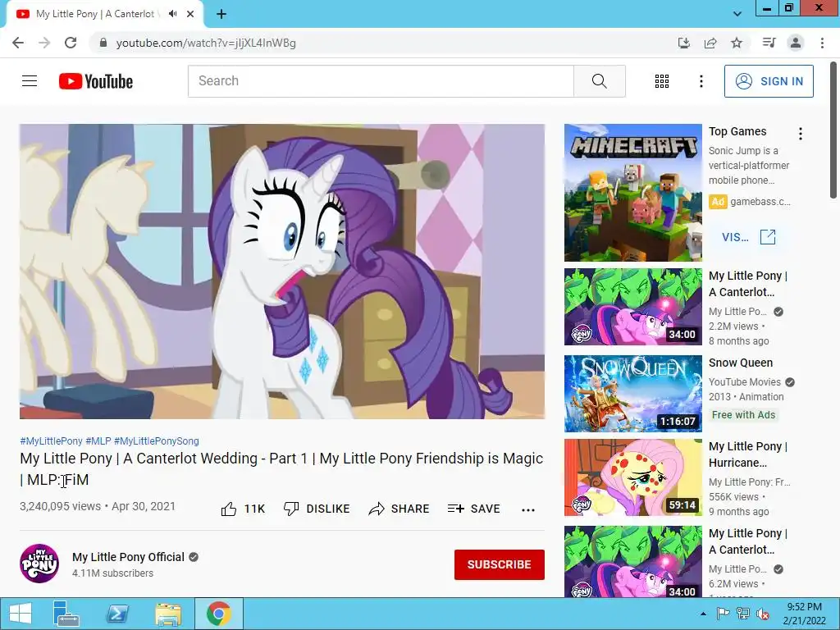Open Action Center flag icon

point(723,614)
